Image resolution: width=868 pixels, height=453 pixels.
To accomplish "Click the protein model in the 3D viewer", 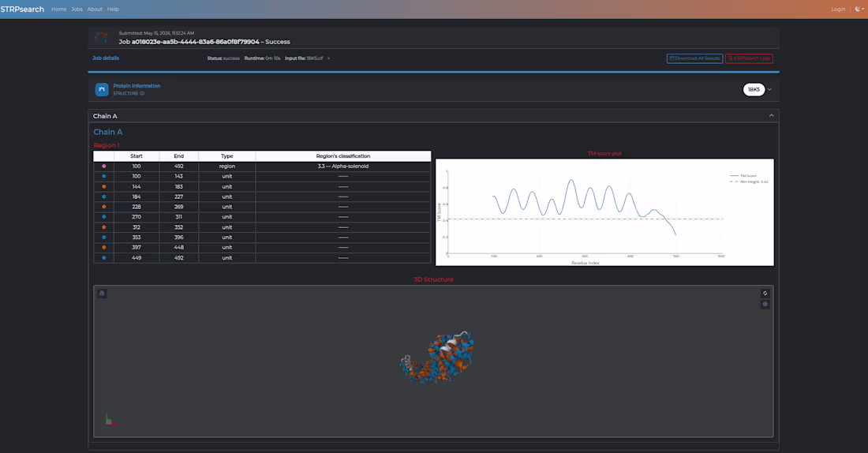I will 437,358.
